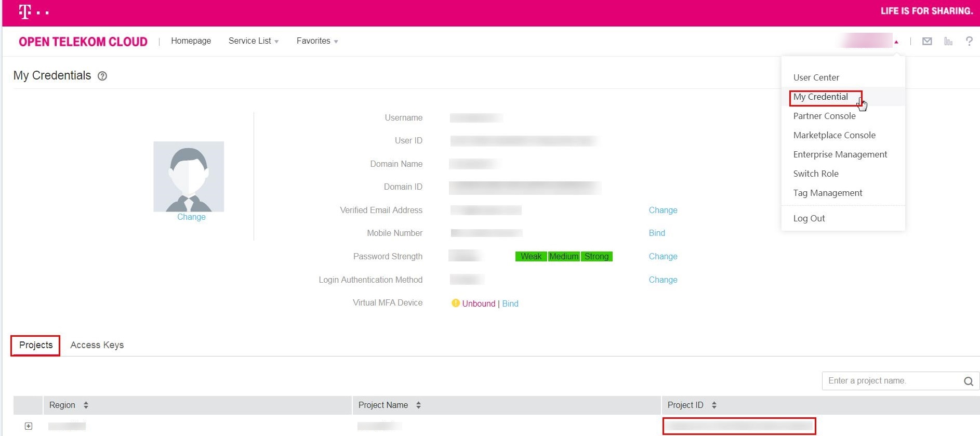Screen dimensions: 980x436
Task: Change the Verified Email Address
Action: click(663, 210)
